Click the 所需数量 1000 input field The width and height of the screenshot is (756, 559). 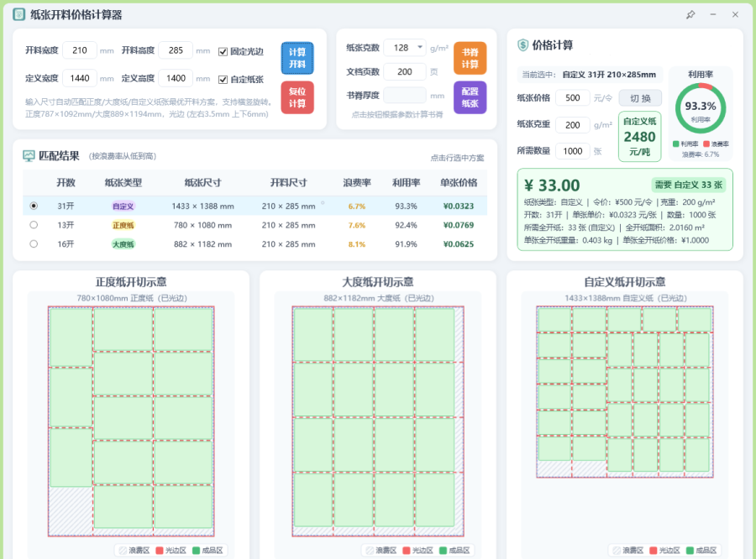coord(572,151)
